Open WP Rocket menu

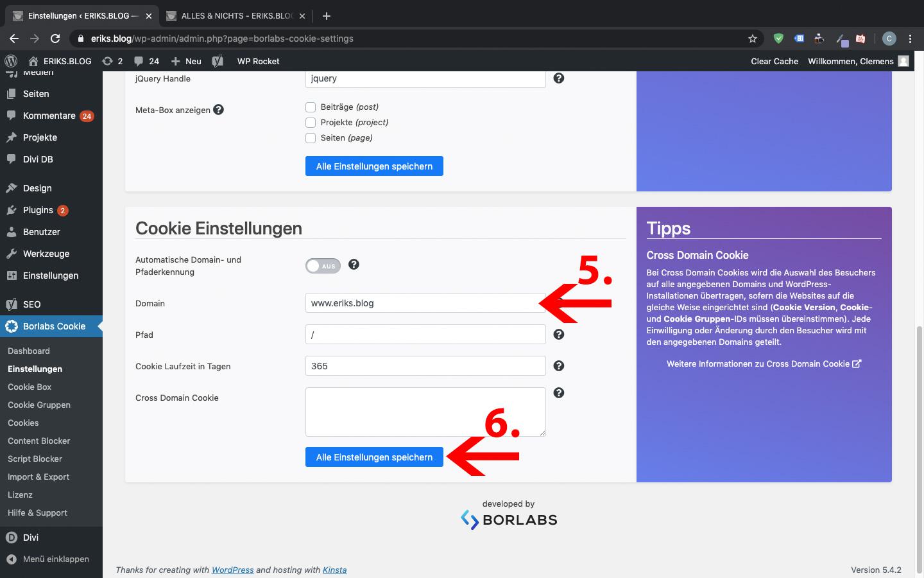[258, 61]
